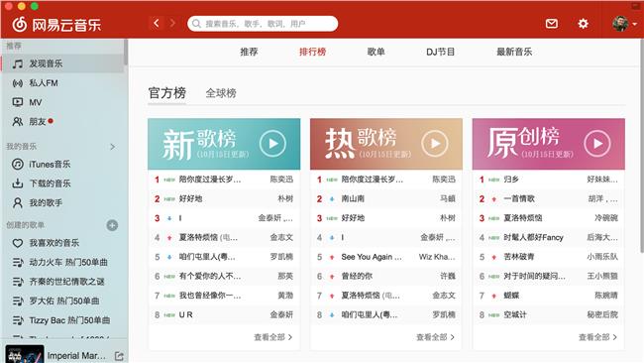The image size is (644, 363).
Task: Click the share icon next to Imperial Mar...
Action: click(x=119, y=356)
